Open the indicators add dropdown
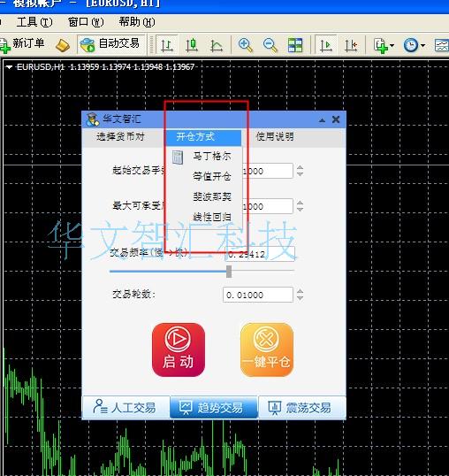Screen dimensions: 449x476 pos(384,45)
